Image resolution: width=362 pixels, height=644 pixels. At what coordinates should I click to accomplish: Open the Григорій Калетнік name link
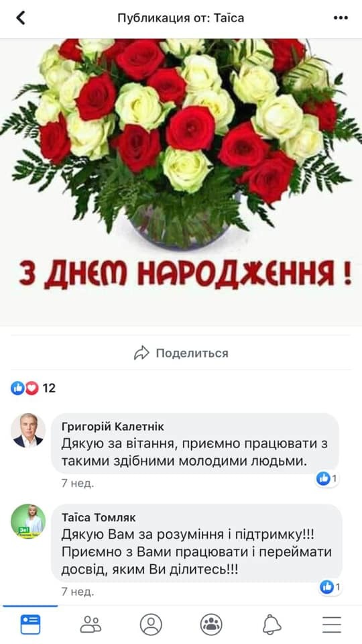click(113, 427)
